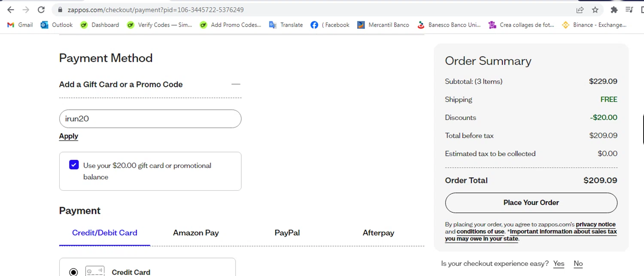Click the FREE shipping value
Image resolution: width=644 pixels, height=276 pixels.
pos(609,99)
